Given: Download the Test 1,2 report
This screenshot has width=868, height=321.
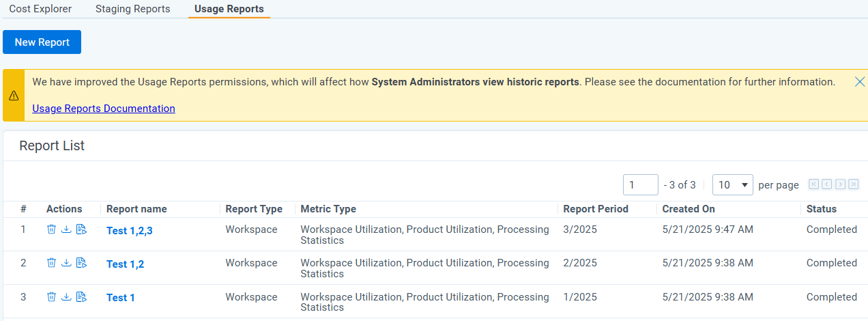Looking at the screenshot, I should pyautogui.click(x=66, y=263).
